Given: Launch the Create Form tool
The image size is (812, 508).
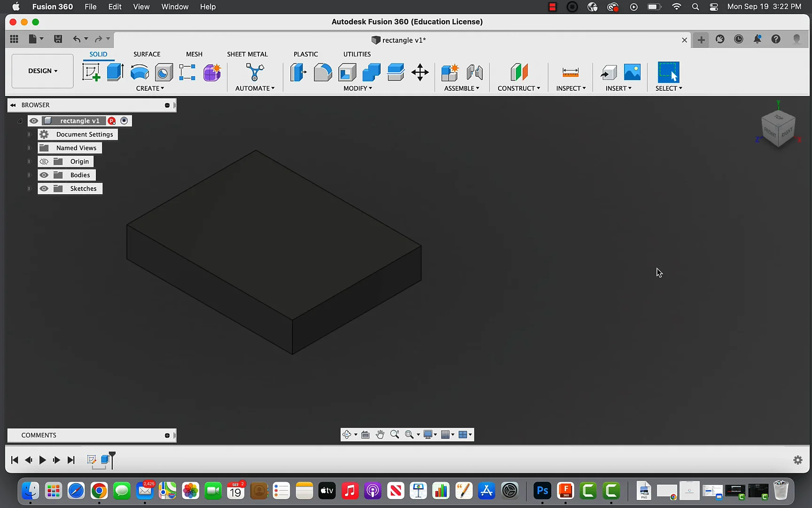Looking at the screenshot, I should [212, 72].
